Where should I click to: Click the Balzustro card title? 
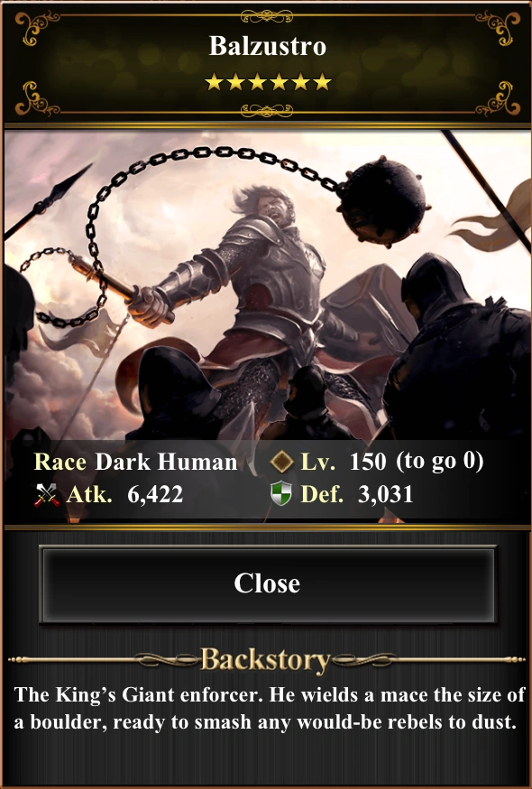point(268,46)
